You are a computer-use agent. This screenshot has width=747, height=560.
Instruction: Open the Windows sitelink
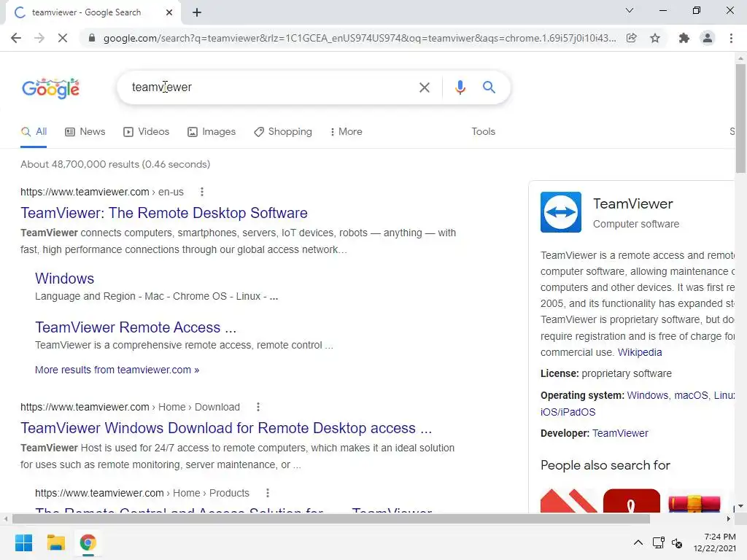64,279
